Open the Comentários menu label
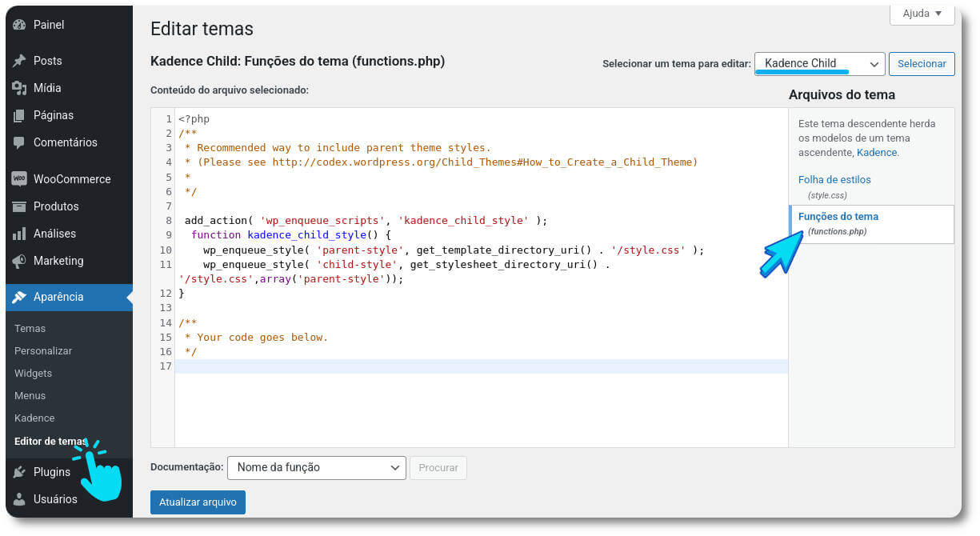980x536 pixels. pyautogui.click(x=66, y=142)
